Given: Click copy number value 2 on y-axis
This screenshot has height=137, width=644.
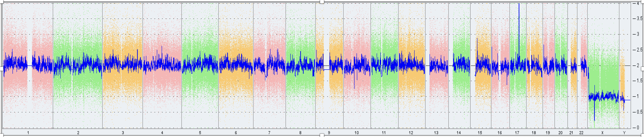Looking at the screenshot, I should tap(638, 65).
